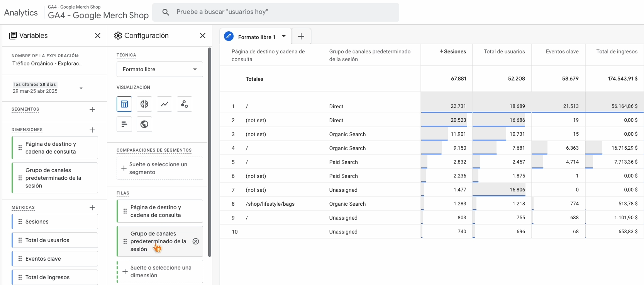Pick the scatter plot visualization icon
Screen dimensions: 644x285
pos(185,104)
